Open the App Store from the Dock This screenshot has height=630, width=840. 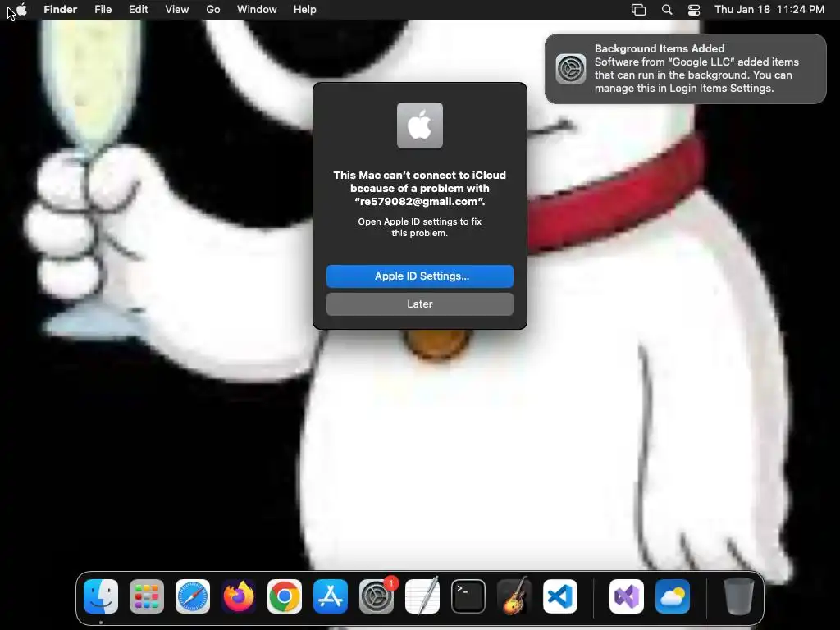point(331,596)
